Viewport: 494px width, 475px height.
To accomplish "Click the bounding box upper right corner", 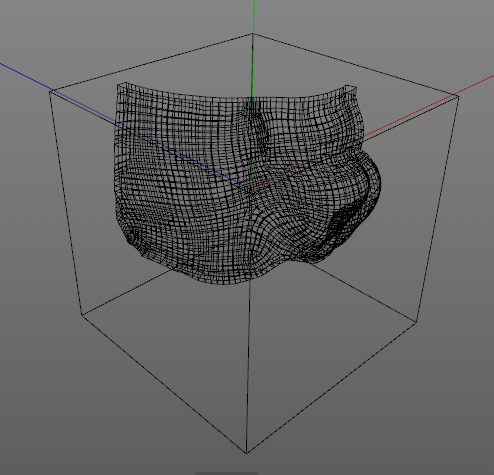I will pyautogui.click(x=459, y=96).
